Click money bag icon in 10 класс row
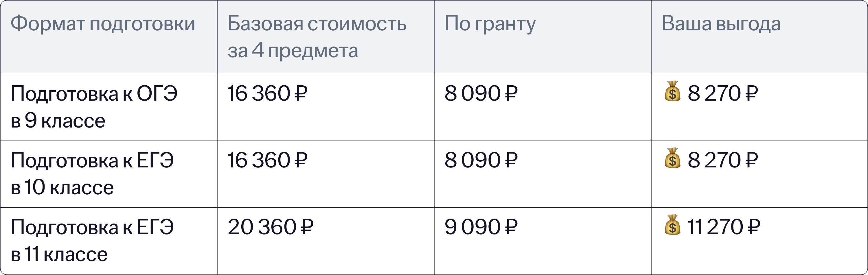 (672, 158)
